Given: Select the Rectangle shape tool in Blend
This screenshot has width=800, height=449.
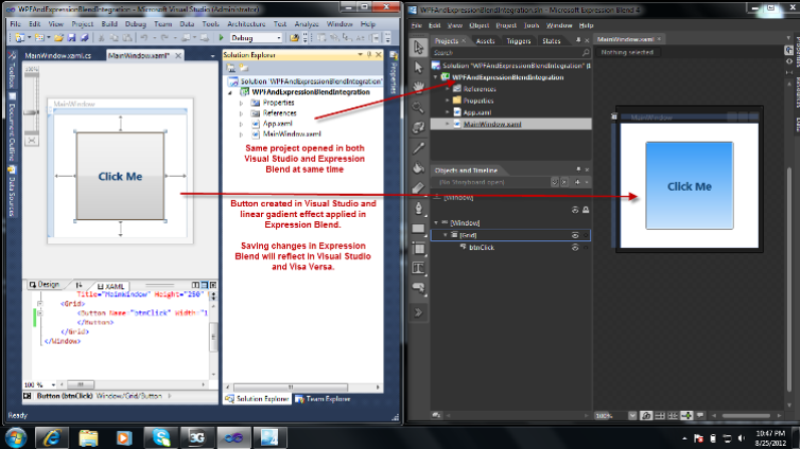Looking at the screenshot, I should 418,228.
